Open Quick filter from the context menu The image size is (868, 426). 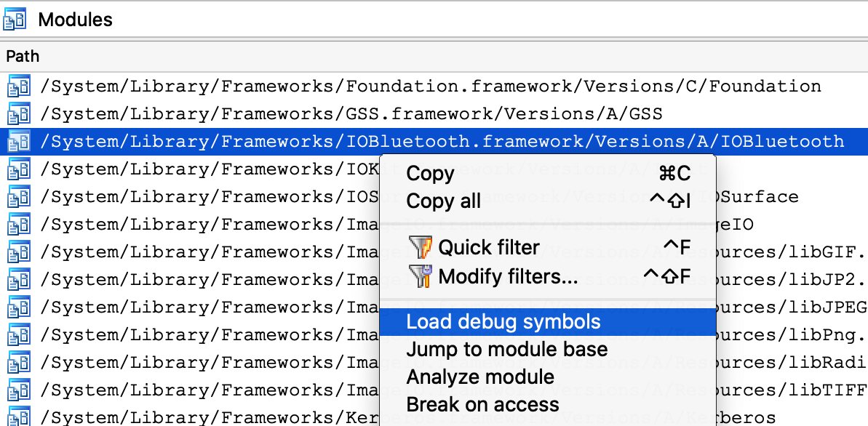[488, 248]
